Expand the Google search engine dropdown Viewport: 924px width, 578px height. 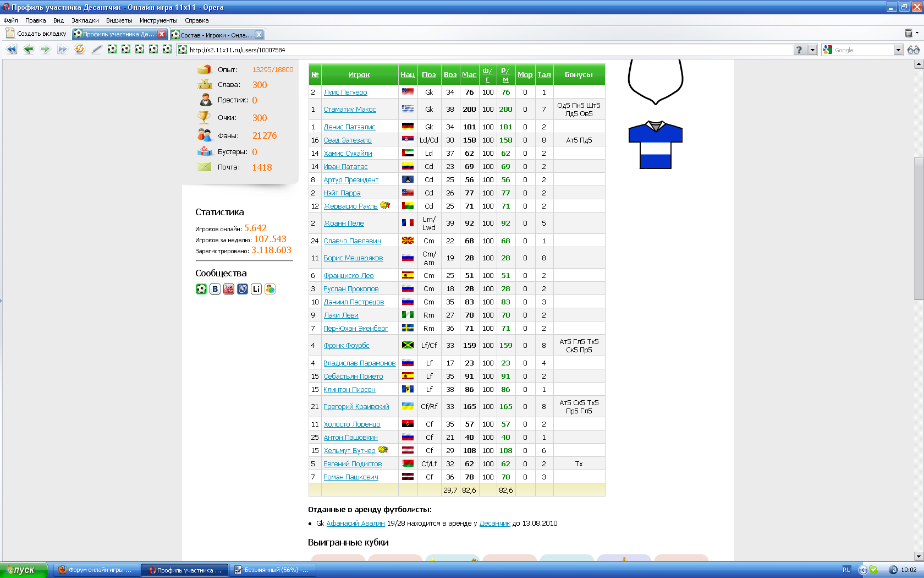pyautogui.click(x=898, y=50)
